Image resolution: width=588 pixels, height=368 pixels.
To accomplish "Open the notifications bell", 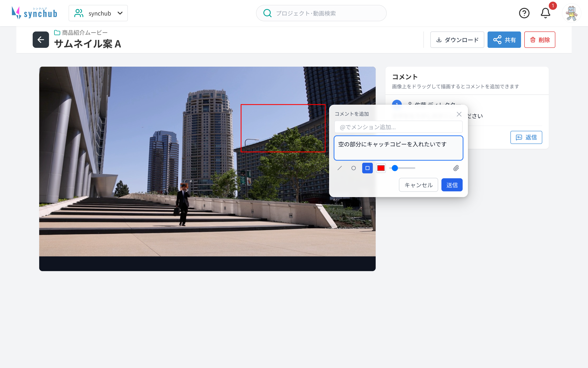I will coord(545,13).
